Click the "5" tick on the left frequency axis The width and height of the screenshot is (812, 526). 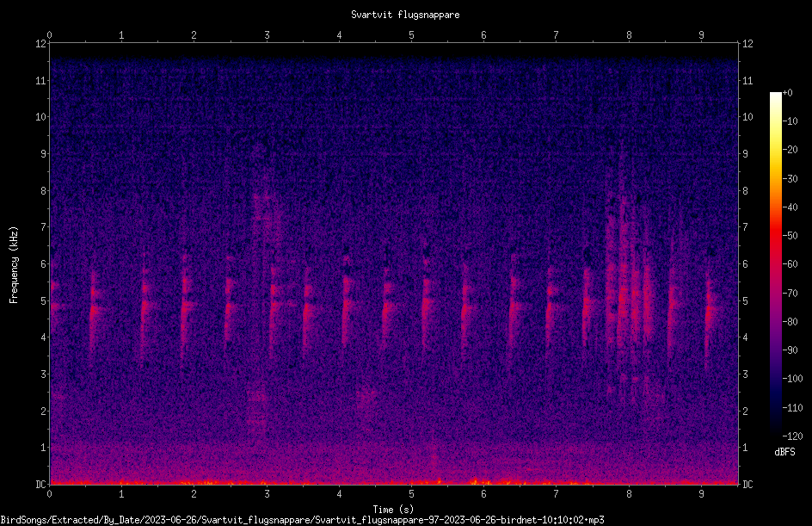[44, 300]
